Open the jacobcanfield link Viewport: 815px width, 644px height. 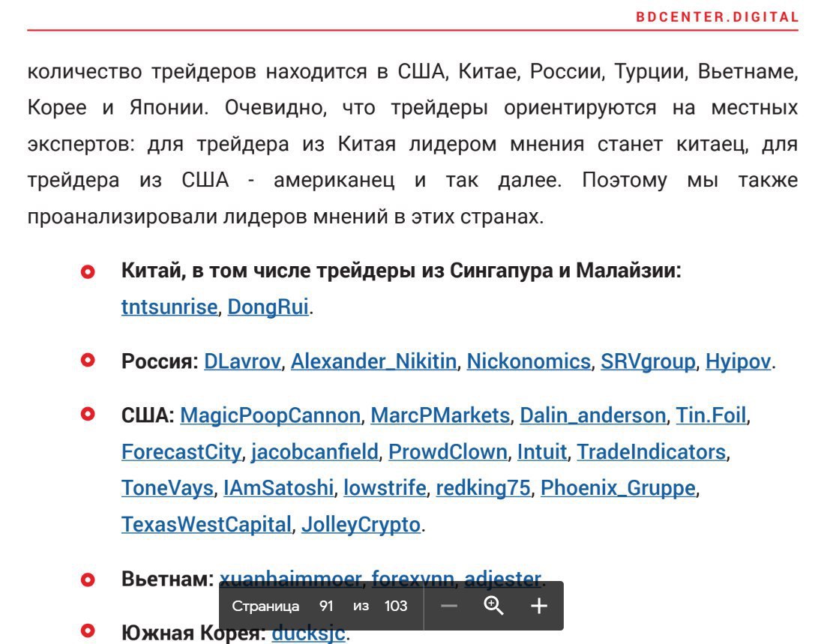pyautogui.click(x=315, y=451)
